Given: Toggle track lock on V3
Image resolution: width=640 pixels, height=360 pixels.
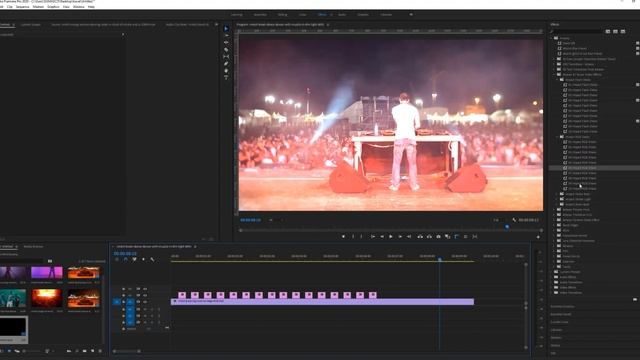Looking at the screenshot, I should [124, 289].
